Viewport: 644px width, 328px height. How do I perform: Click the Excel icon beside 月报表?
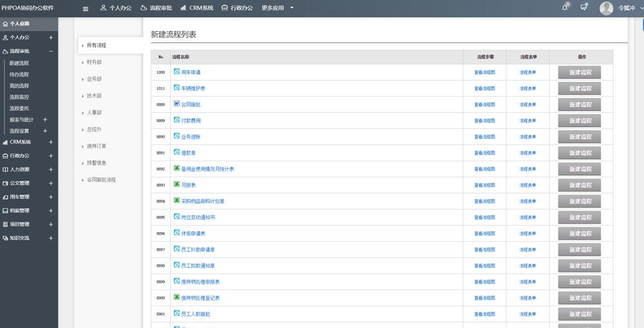(x=176, y=184)
